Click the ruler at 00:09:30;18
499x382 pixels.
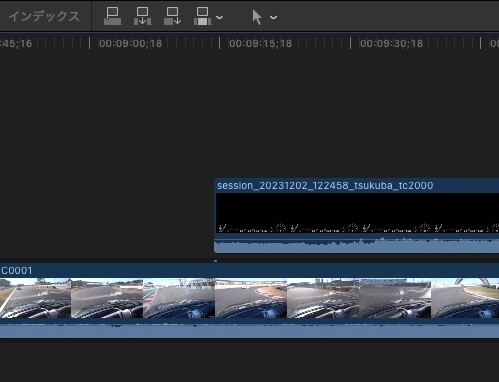point(391,43)
